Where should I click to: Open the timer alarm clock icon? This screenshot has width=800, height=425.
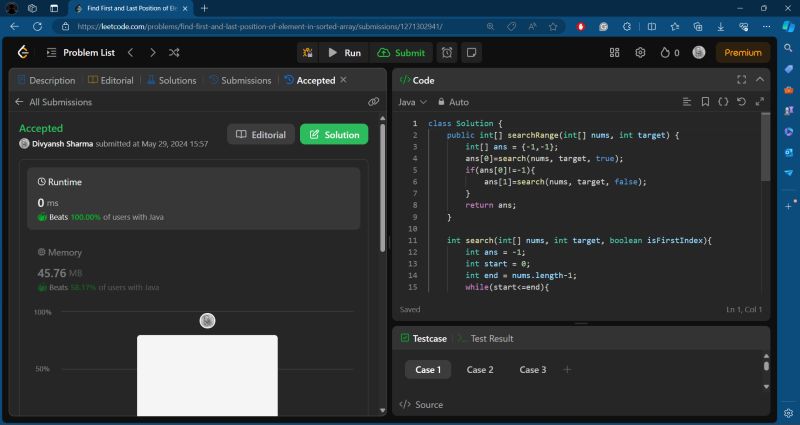(x=447, y=53)
